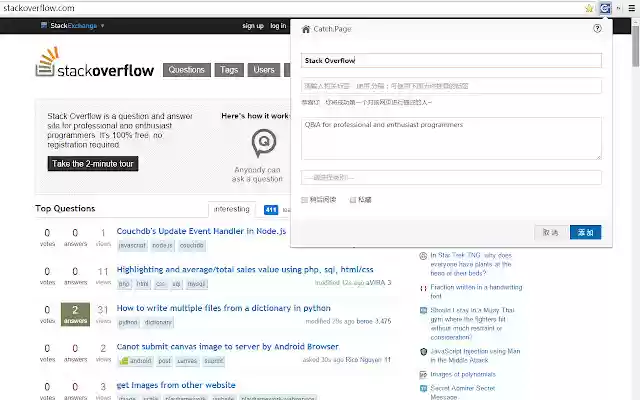Viewport: 640px width, 400px height.
Task: Click the icon beside the Muay Thai gym question
Action: tap(423, 311)
